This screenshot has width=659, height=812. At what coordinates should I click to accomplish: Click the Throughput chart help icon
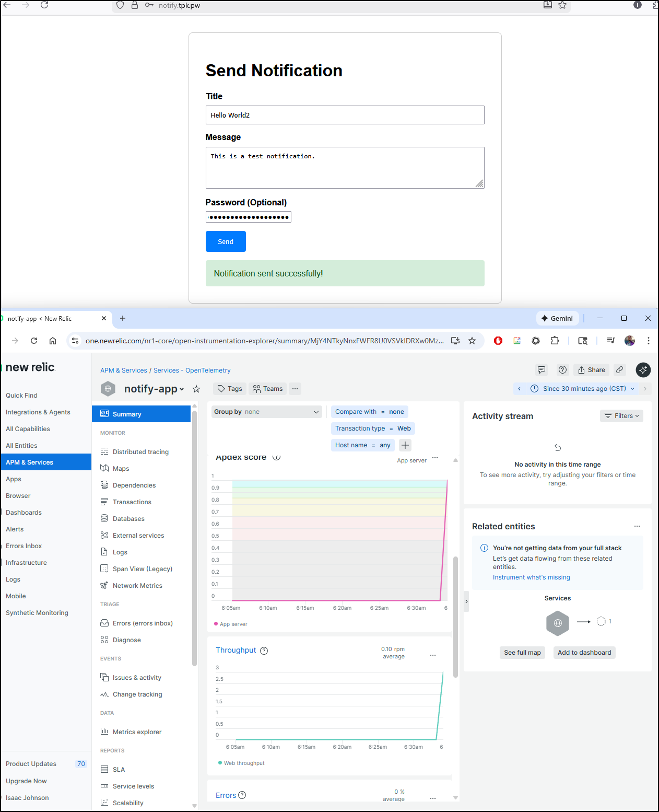(x=264, y=651)
